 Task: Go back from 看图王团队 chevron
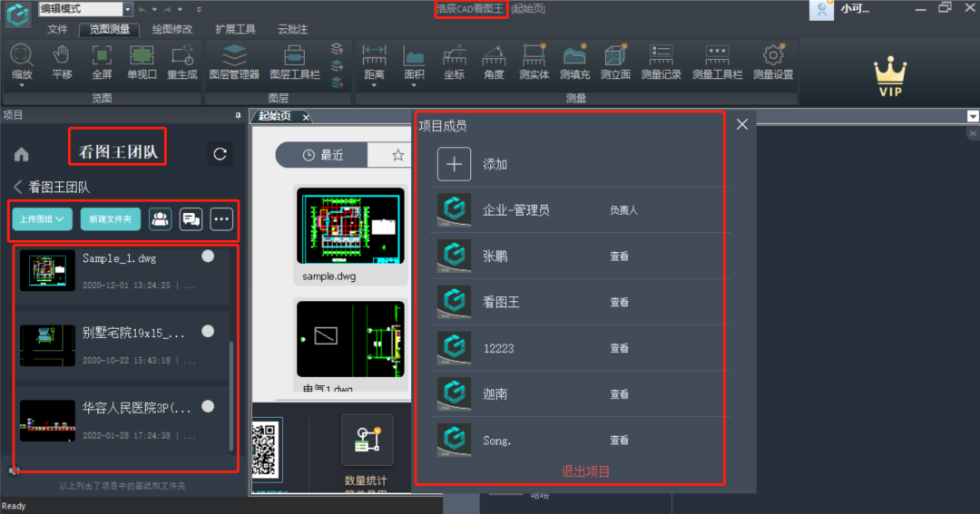17,187
